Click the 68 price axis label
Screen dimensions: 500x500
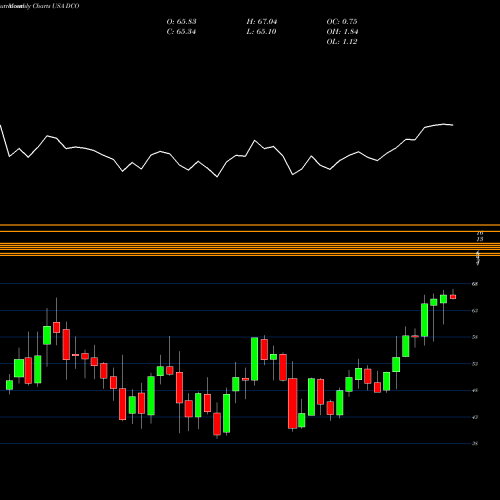(475, 284)
